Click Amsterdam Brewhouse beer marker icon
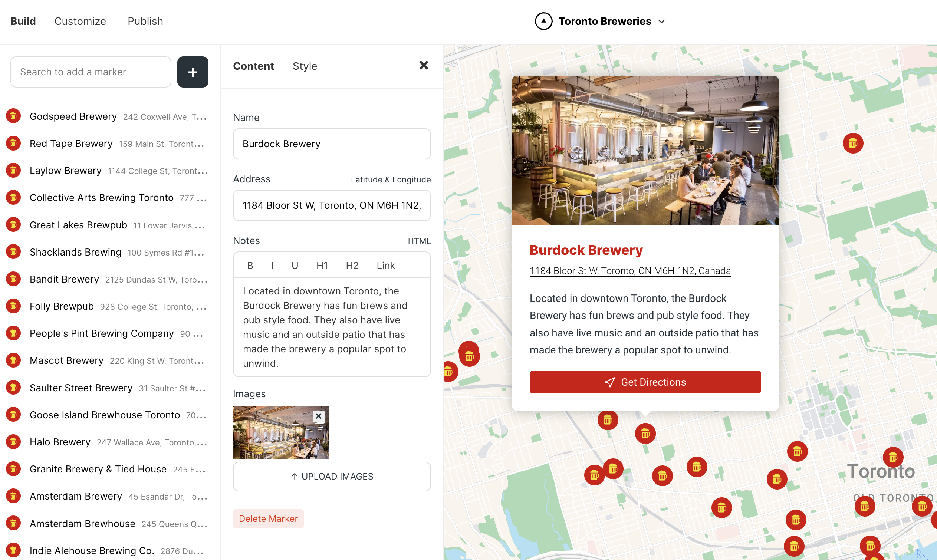Viewport: 937px width, 560px height. click(13, 523)
